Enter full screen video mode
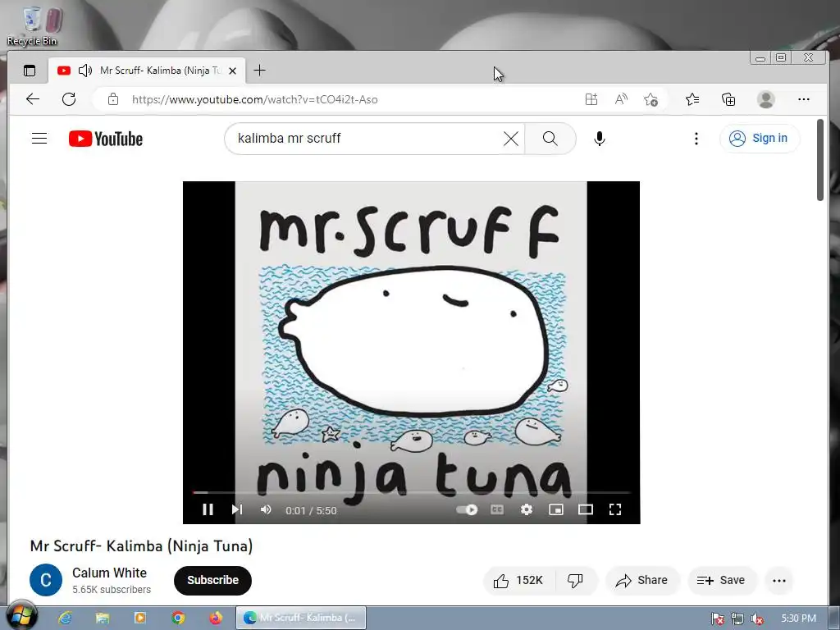 [x=615, y=509]
